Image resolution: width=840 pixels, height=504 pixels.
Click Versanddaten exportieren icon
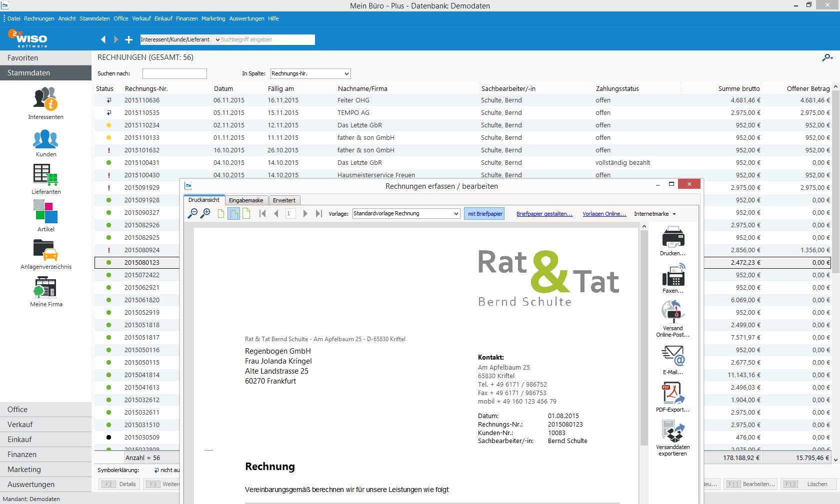[x=672, y=432]
